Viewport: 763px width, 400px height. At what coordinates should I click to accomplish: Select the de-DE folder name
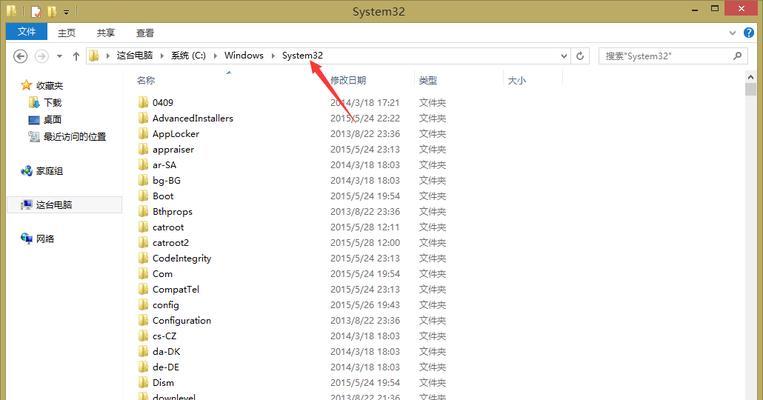pyautogui.click(x=166, y=367)
